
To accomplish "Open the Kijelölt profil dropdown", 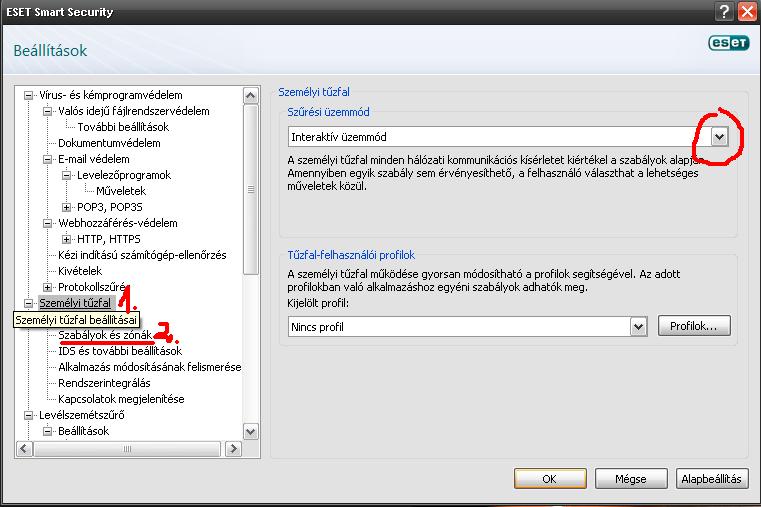I will (639, 327).
